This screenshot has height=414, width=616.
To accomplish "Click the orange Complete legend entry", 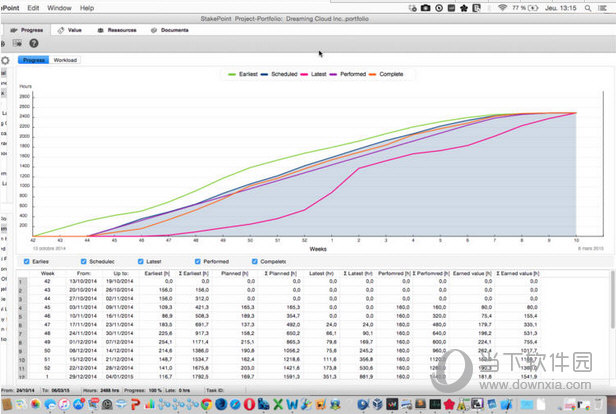I will click(x=386, y=74).
